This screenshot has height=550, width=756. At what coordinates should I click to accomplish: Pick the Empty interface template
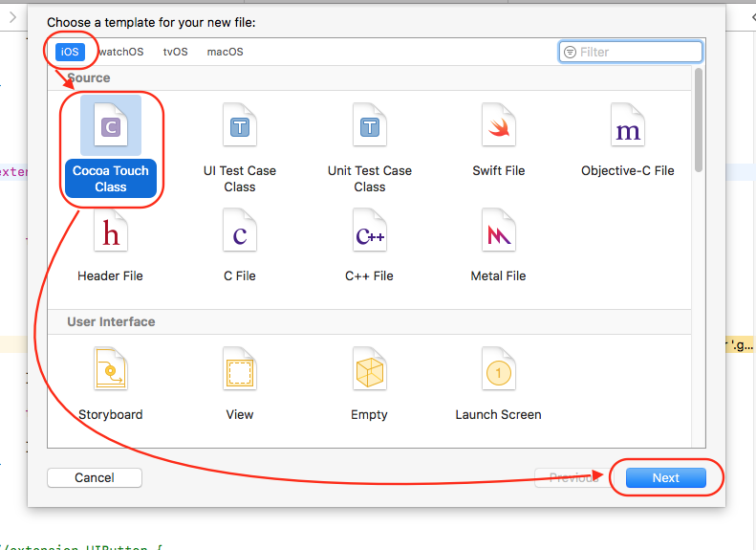tap(369, 384)
